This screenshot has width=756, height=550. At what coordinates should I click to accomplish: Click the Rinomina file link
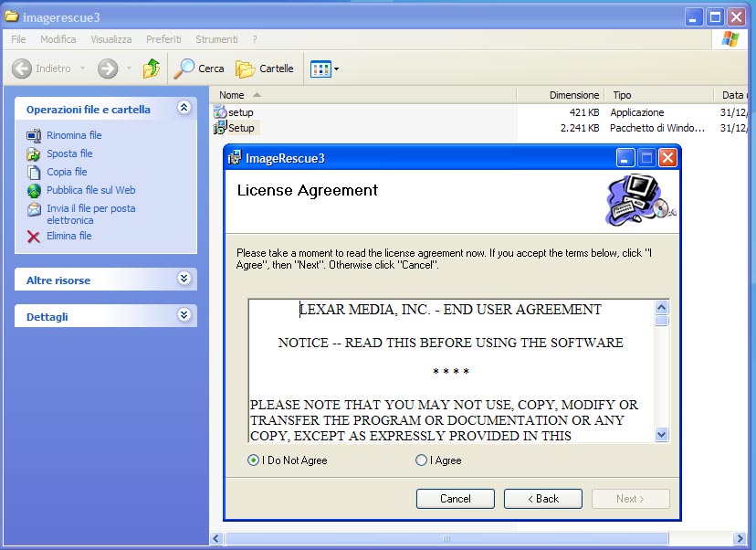(74, 135)
